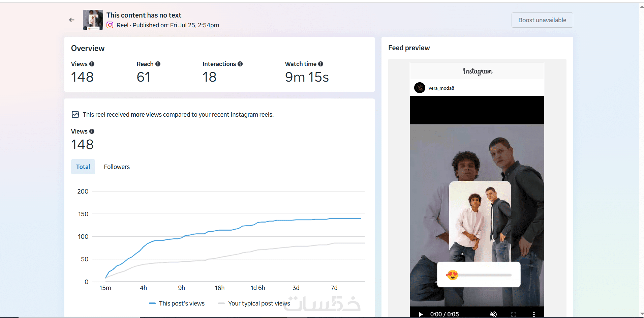Unmute the reel preview video

[493, 314]
